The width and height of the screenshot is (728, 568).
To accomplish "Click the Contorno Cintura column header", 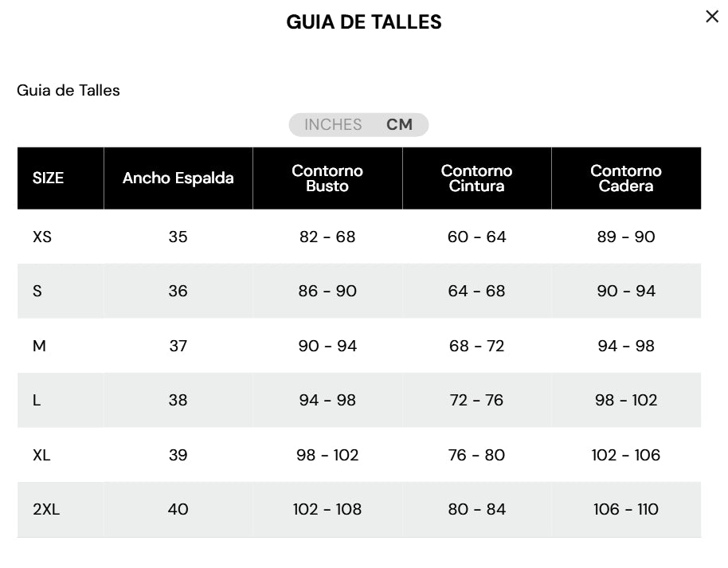I will pyautogui.click(x=476, y=178).
